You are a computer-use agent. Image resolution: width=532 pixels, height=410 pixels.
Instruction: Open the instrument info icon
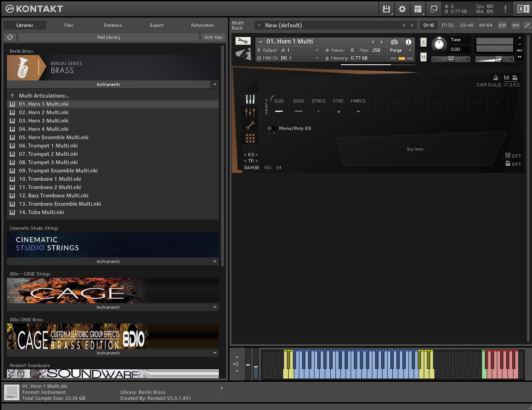[408, 42]
